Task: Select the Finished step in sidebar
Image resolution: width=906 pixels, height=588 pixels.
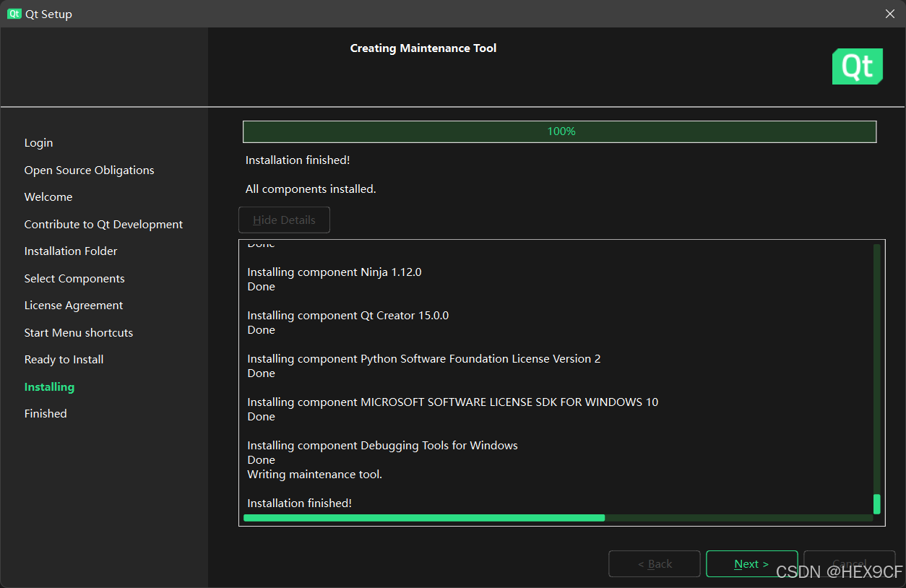Action: [46, 414]
